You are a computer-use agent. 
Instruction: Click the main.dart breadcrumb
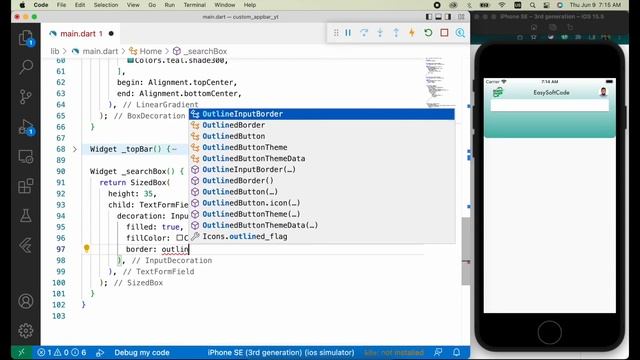pyautogui.click(x=100, y=51)
